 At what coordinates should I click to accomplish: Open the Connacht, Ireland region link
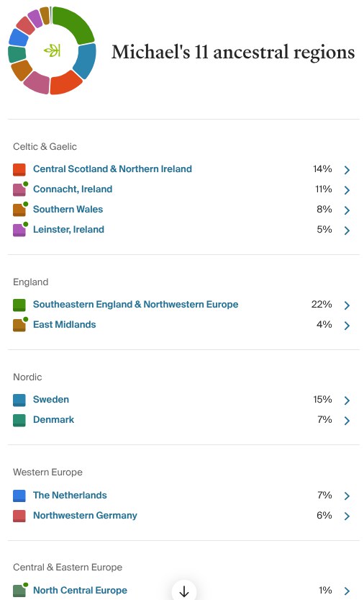pyautogui.click(x=73, y=189)
